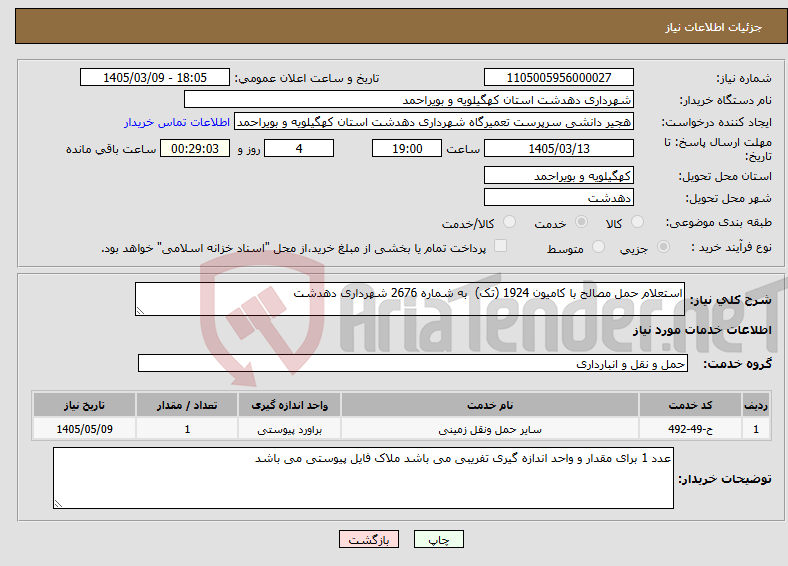
Task: Select the کالا/خدمت radio button
Action: pos(510,222)
